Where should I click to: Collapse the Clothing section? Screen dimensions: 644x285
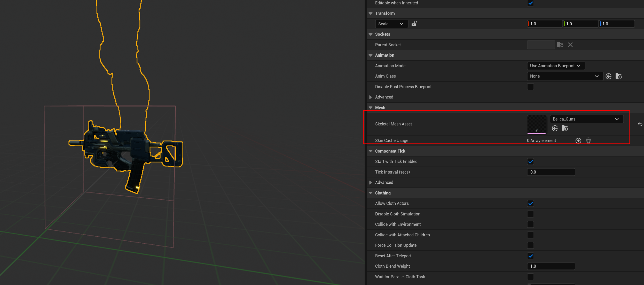click(371, 193)
